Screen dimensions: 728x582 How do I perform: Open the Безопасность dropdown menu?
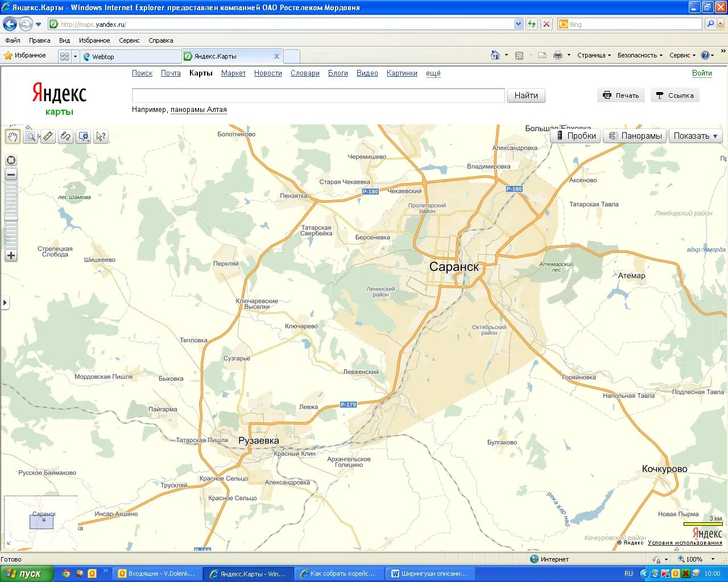pyautogui.click(x=640, y=55)
